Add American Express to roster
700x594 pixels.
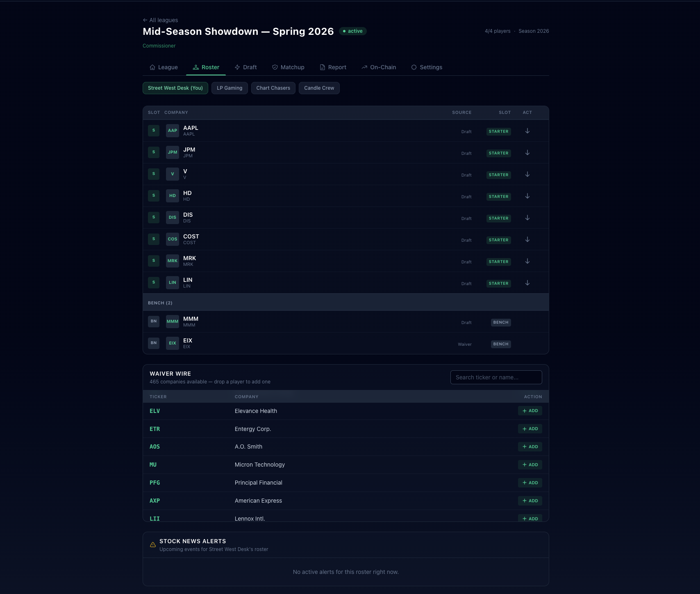point(530,501)
